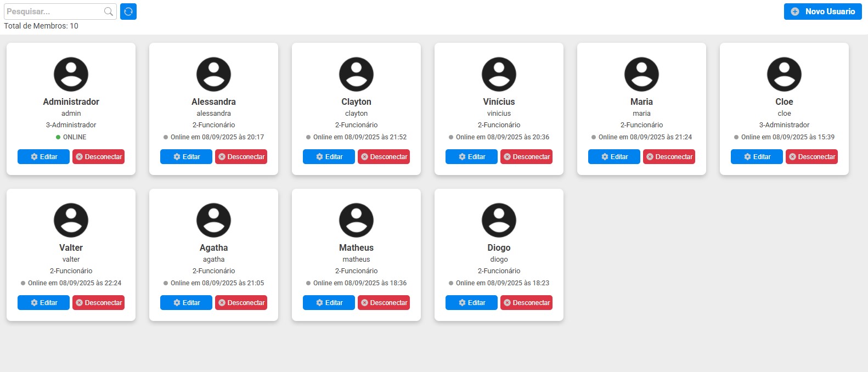
Task: Focus the Pesquisar search input field
Action: pos(53,12)
